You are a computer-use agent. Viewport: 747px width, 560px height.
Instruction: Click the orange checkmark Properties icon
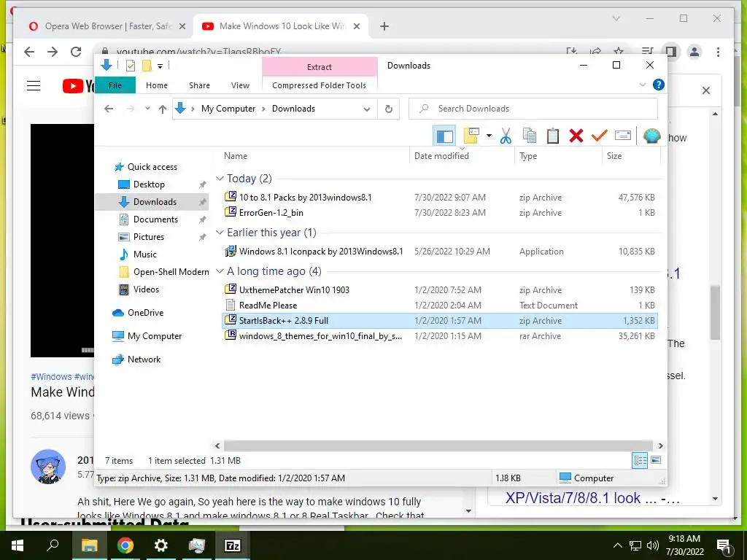[x=600, y=136]
